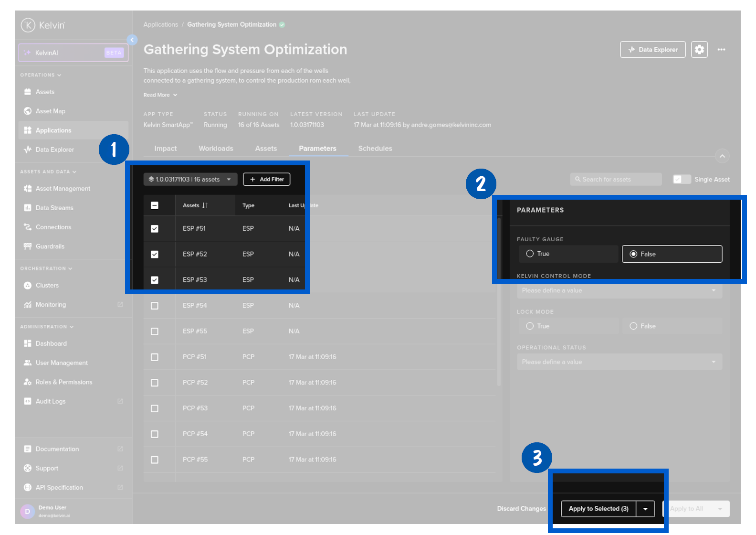Click the Search for assets field
The image size is (756, 535).
click(616, 180)
